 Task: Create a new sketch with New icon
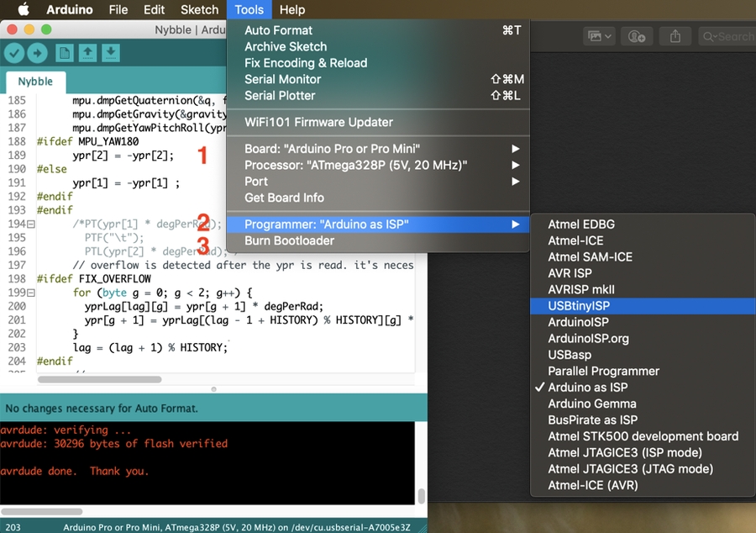click(x=65, y=53)
